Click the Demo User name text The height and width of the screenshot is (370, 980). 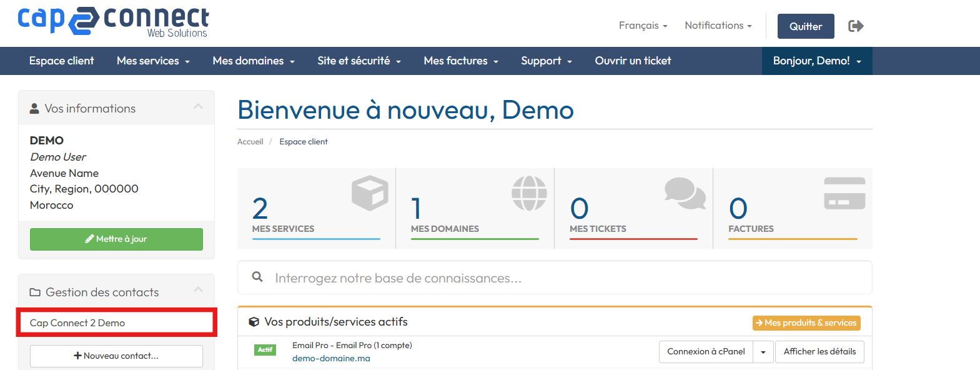tap(58, 157)
